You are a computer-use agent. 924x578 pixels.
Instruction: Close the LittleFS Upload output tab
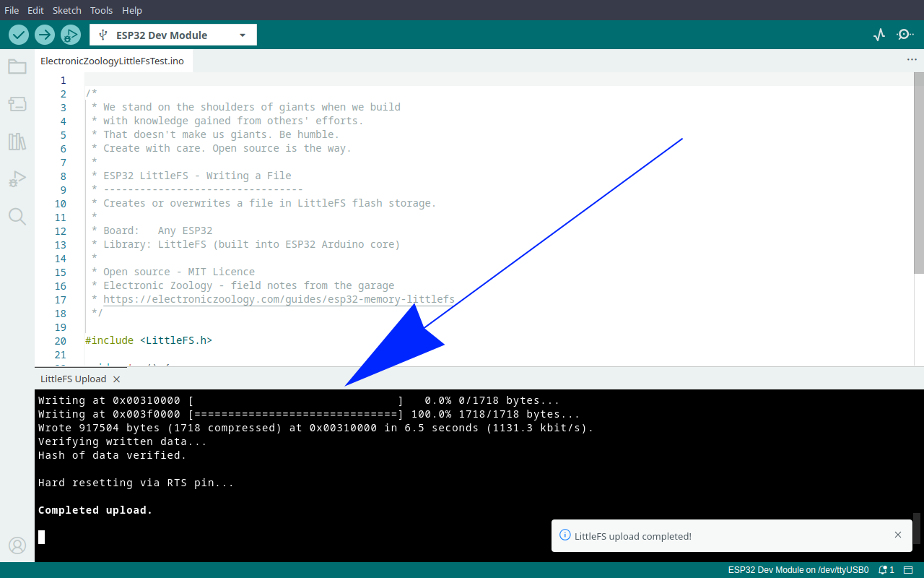point(117,379)
